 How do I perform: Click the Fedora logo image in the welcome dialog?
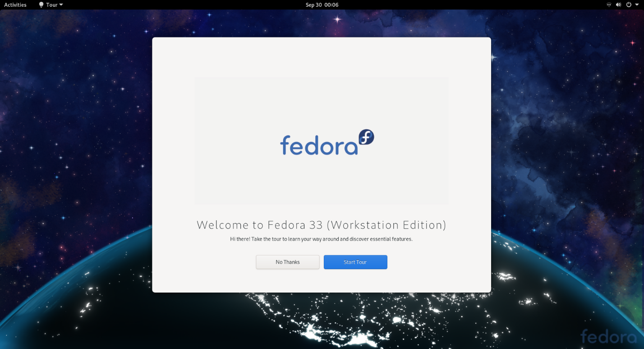pyautogui.click(x=322, y=141)
